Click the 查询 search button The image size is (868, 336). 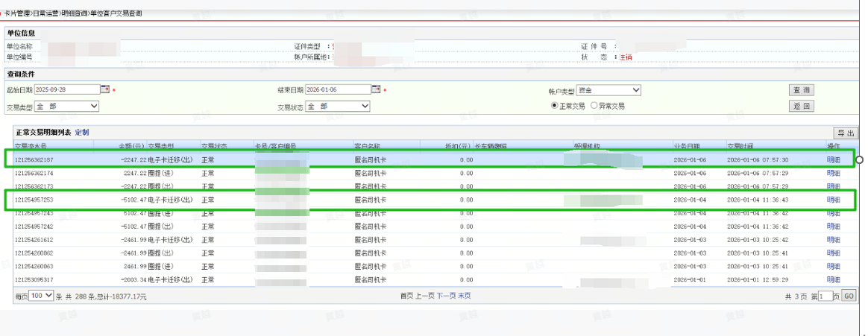click(802, 90)
